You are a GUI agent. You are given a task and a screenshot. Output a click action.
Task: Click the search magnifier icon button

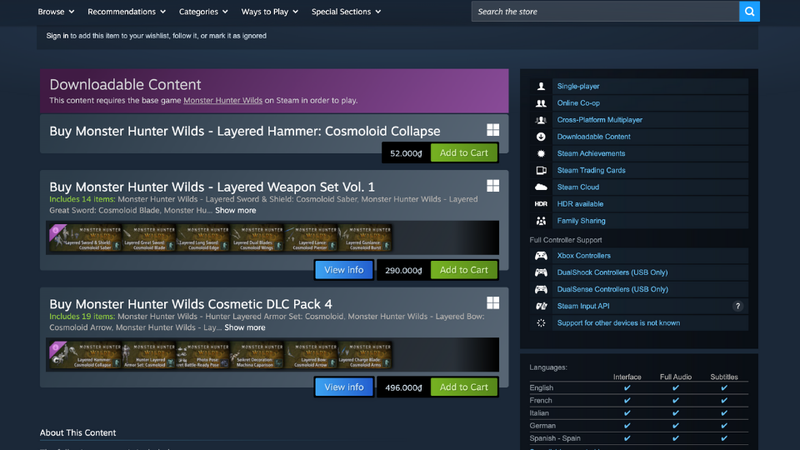[x=749, y=11]
